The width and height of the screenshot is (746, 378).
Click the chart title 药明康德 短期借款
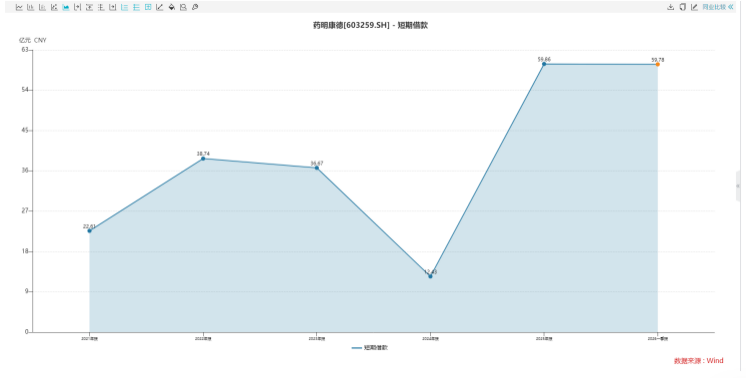[x=370, y=25]
